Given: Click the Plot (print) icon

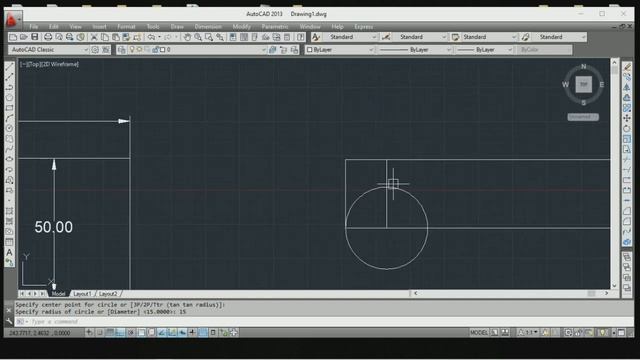Looking at the screenshot, I should point(48,37).
